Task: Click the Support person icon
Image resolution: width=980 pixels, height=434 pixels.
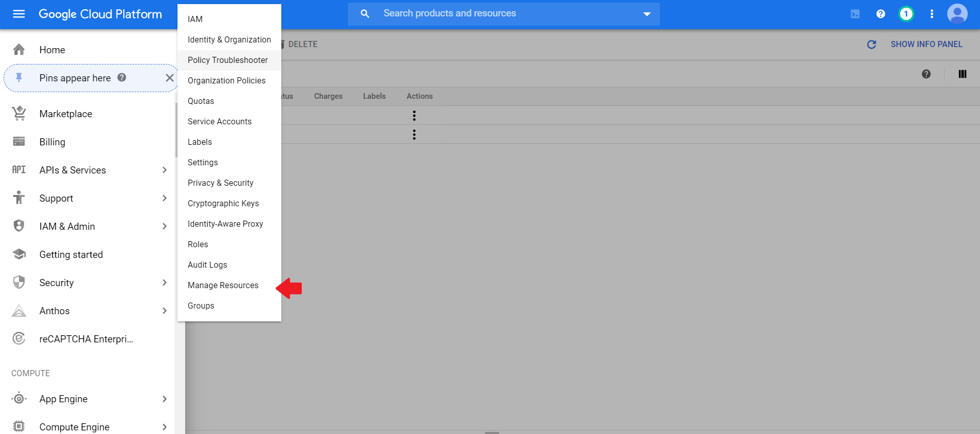Action: pos(19,198)
